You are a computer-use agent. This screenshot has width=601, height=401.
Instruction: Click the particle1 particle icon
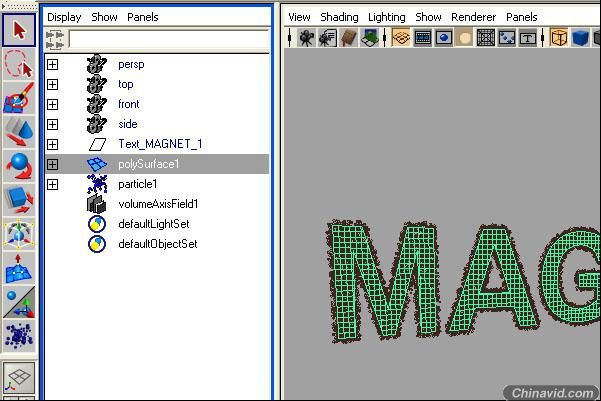coord(97,184)
